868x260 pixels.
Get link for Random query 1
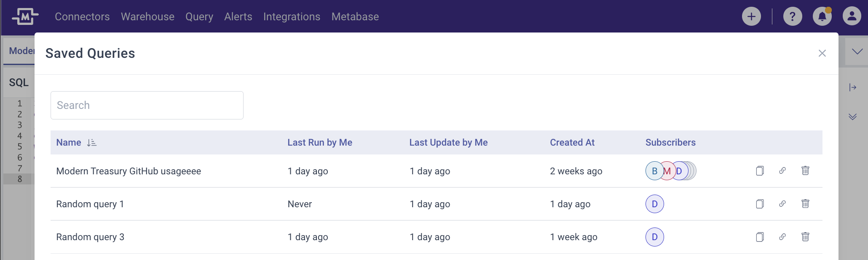pyautogui.click(x=782, y=204)
